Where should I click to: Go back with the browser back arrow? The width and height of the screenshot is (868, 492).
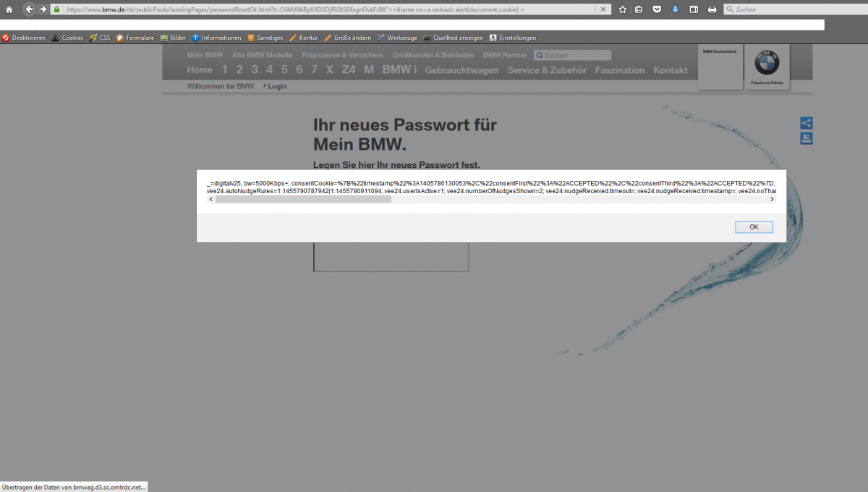point(30,9)
